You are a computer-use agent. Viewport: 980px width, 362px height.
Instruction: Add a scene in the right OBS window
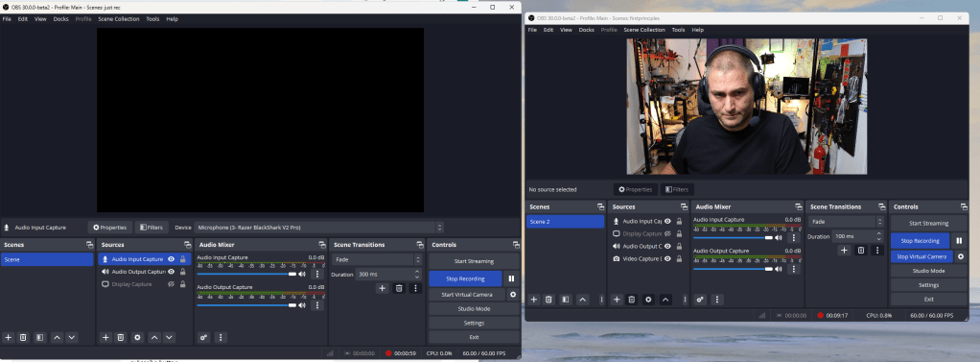[534, 300]
